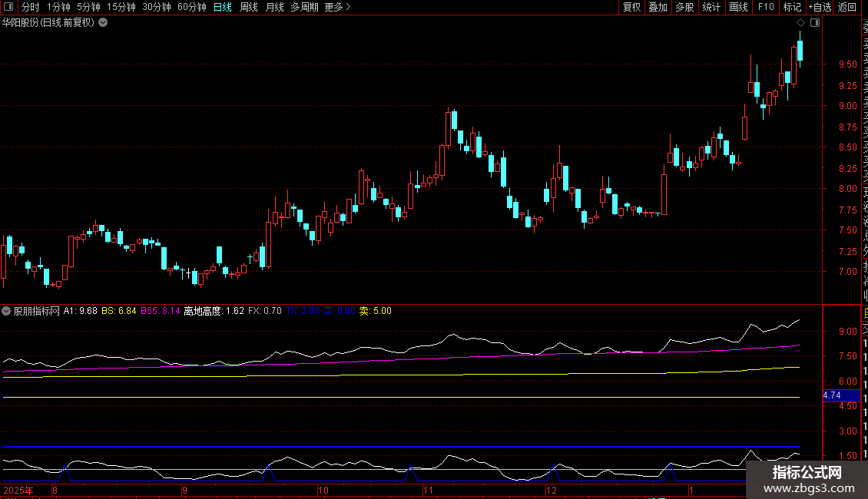The image size is (868, 499).
Task: Select the 月线 monthly period
Action: click(274, 7)
